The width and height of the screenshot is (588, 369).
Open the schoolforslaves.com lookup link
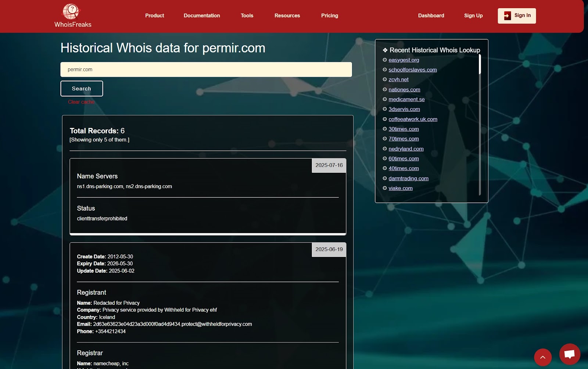tap(412, 70)
